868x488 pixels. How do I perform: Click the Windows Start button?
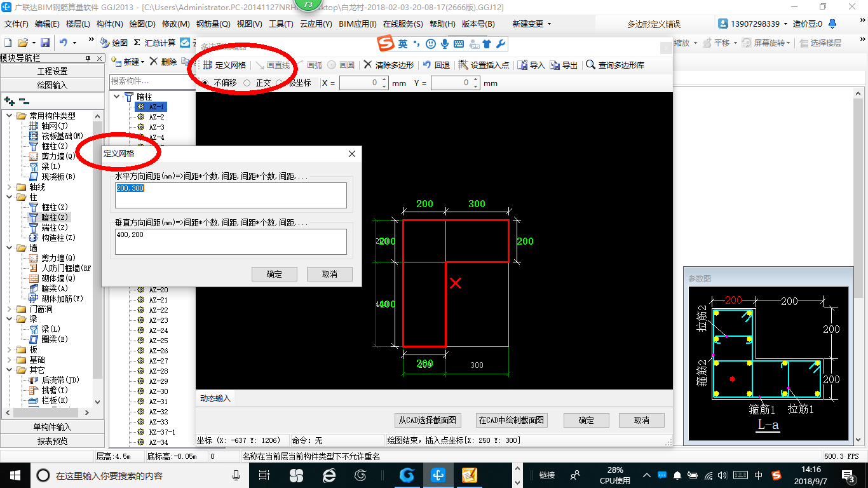[x=15, y=475]
